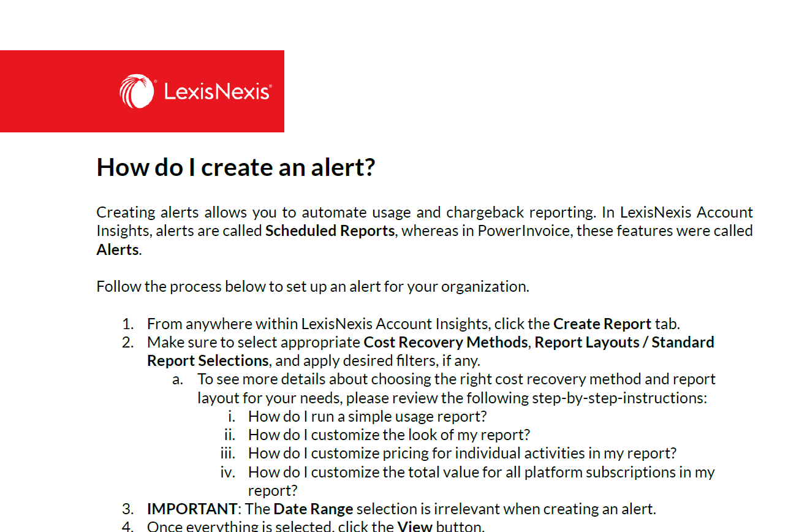Click the bold 'Scheduled Reports' text
Viewport: 788px width, 532px height.
pos(330,231)
